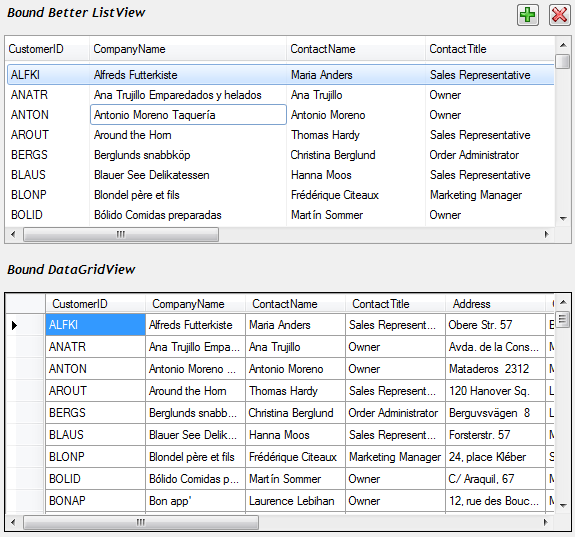Click the highlighted ALFKI cell in DataGridView

tap(96, 325)
